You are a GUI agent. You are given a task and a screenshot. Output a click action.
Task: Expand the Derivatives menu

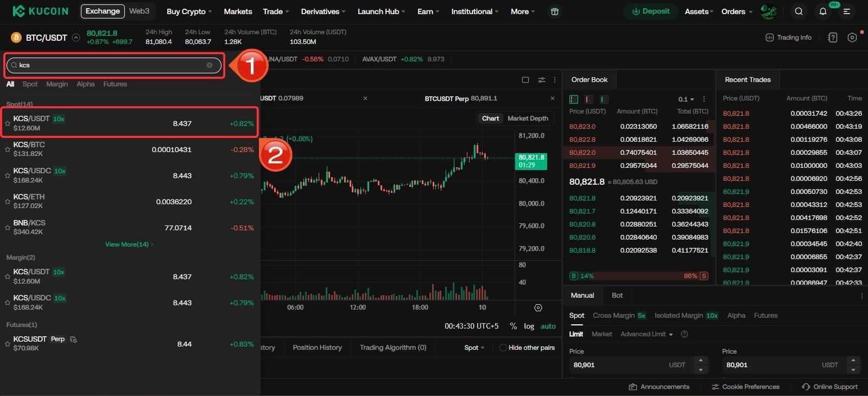coord(323,11)
